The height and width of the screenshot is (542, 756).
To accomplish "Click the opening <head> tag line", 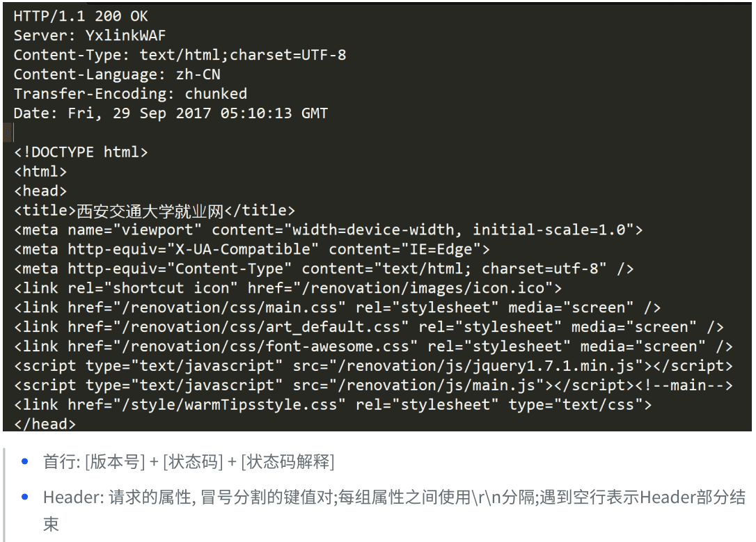I will 40,191.
